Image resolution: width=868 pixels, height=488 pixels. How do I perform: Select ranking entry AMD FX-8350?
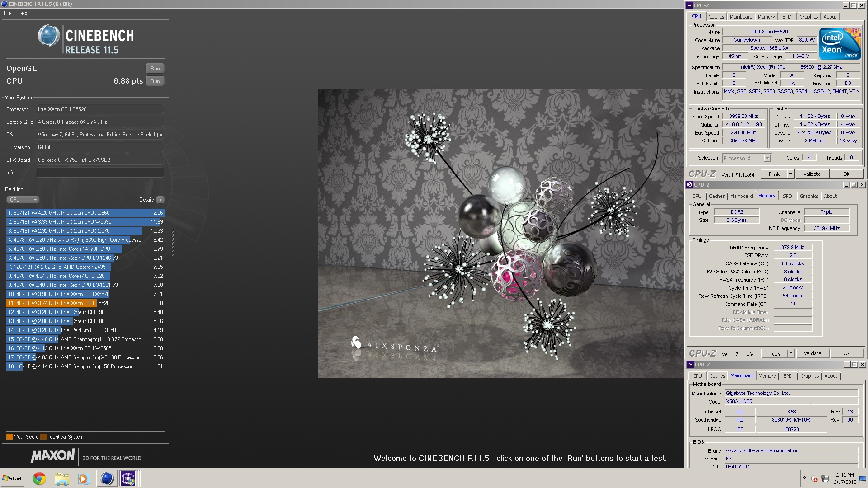[85, 240]
